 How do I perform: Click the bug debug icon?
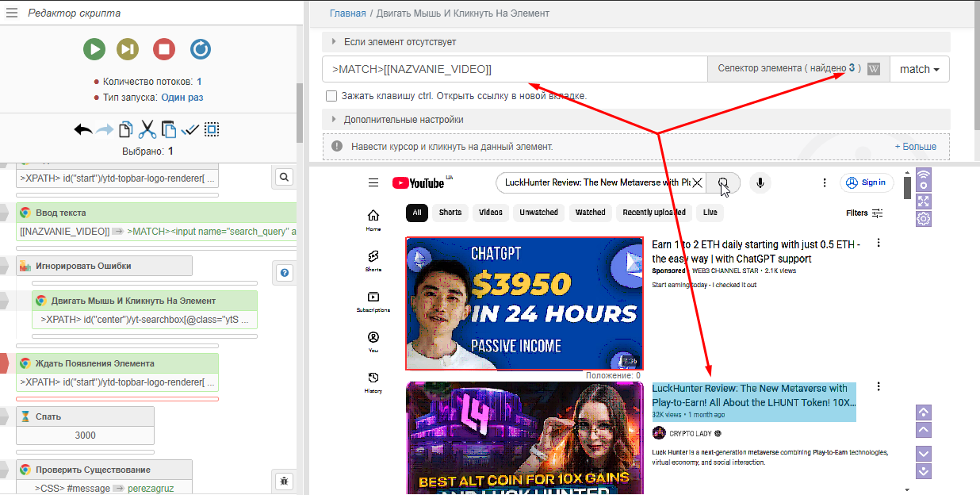click(x=284, y=481)
